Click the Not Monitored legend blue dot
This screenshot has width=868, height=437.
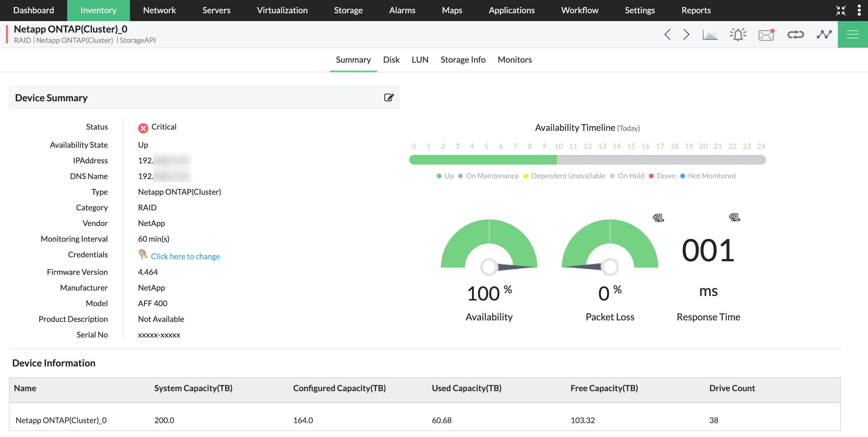pyautogui.click(x=682, y=176)
